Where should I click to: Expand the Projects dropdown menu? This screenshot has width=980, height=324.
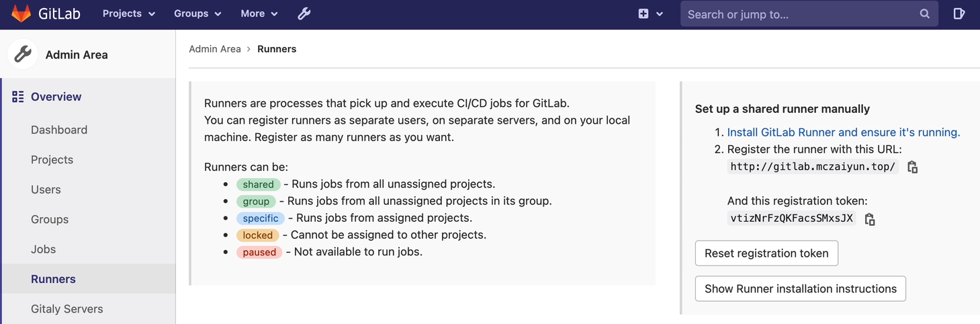click(x=129, y=13)
